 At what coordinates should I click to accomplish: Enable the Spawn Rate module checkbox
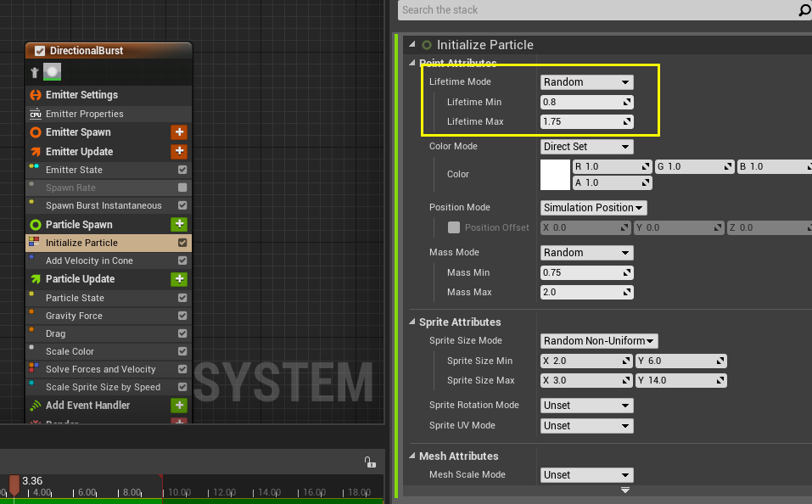tap(182, 188)
